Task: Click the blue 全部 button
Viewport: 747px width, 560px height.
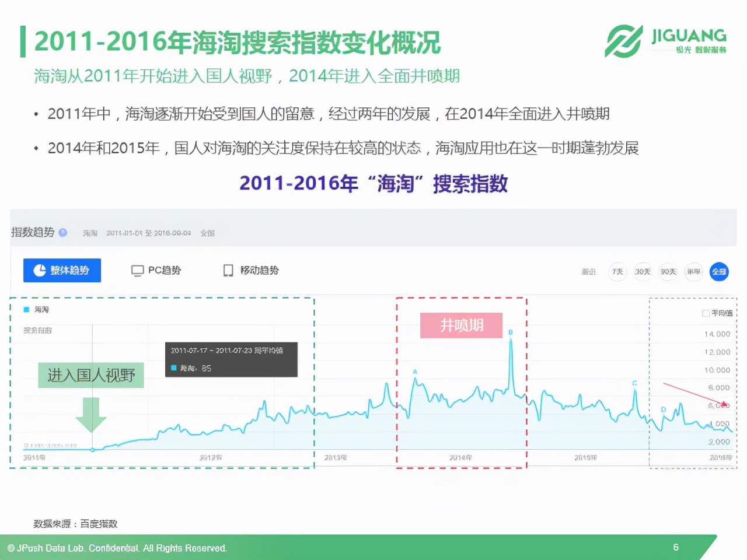Action: click(x=719, y=271)
